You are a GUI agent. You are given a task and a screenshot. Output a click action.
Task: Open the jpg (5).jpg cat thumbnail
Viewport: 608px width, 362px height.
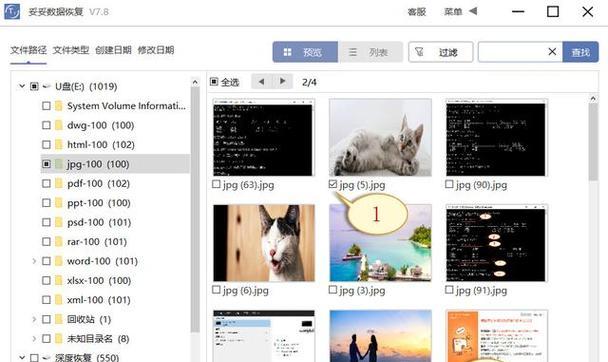coord(380,138)
